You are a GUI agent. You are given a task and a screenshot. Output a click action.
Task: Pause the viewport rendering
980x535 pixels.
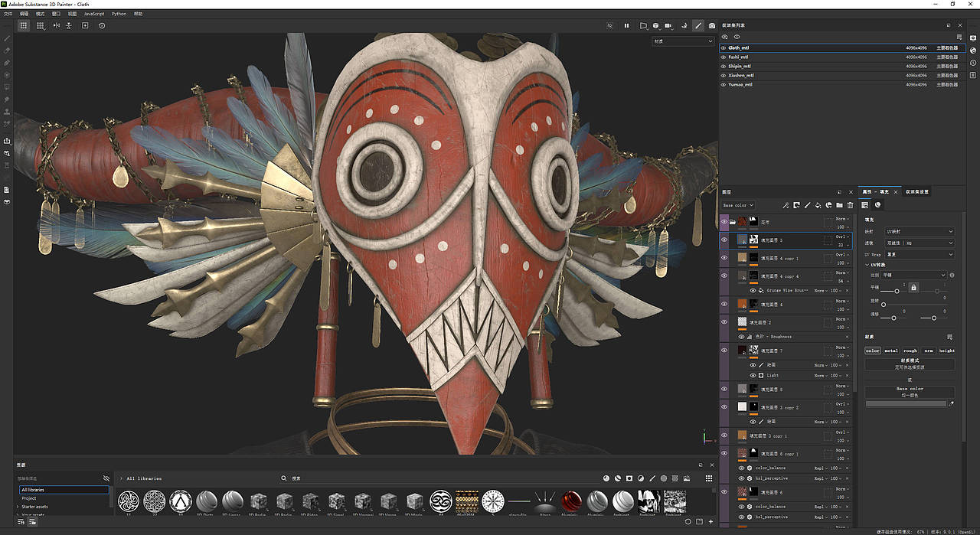[626, 25]
